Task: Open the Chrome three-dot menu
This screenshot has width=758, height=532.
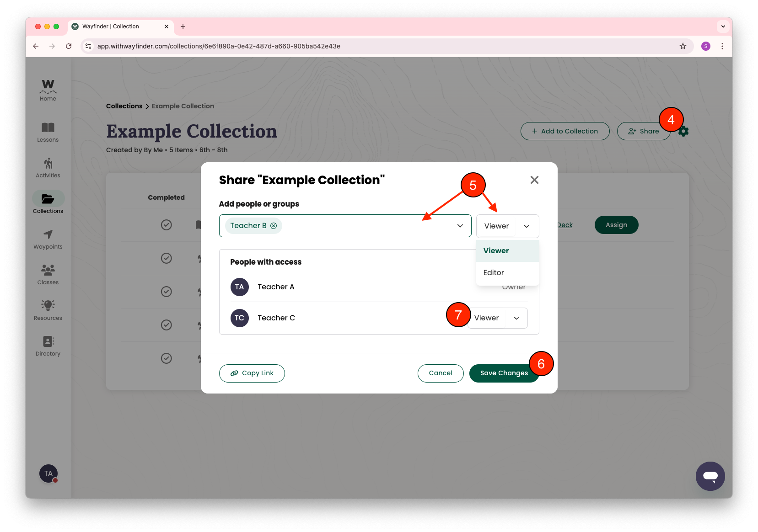Action: [x=722, y=46]
